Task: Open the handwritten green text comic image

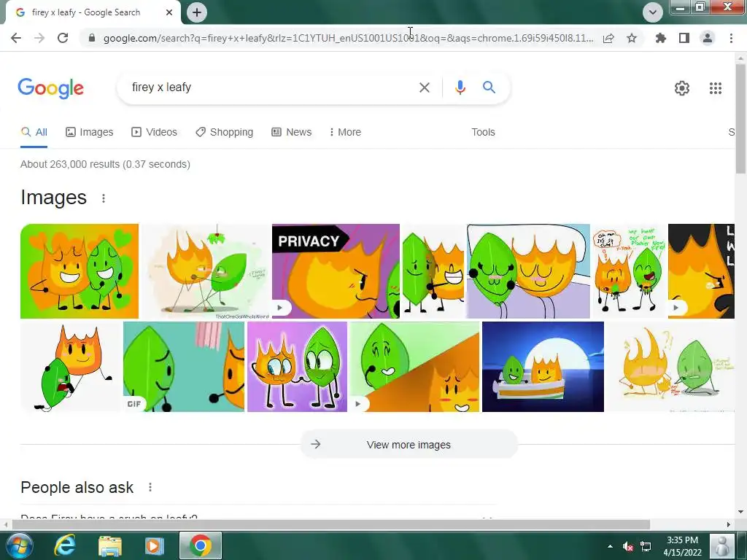Action: 629,271
